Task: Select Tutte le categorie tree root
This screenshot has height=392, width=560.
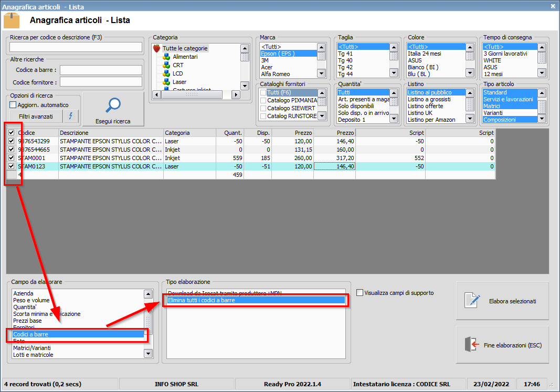Action: 185,48
